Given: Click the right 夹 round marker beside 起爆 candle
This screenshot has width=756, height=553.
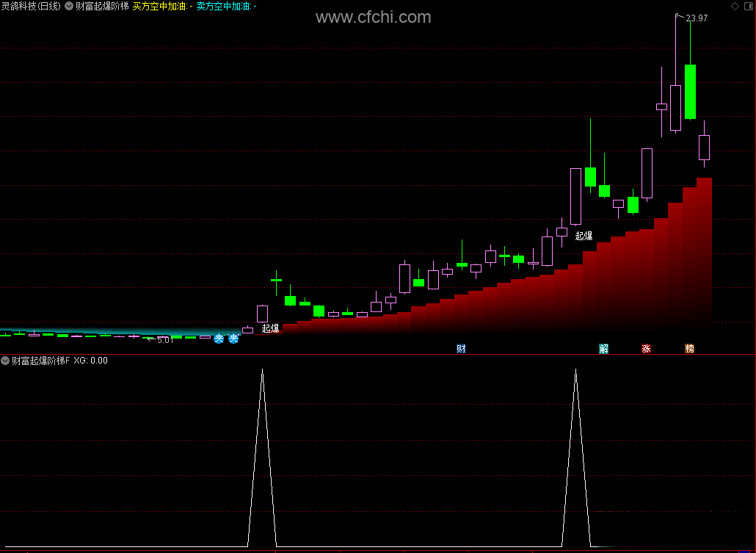Looking at the screenshot, I should (233, 339).
